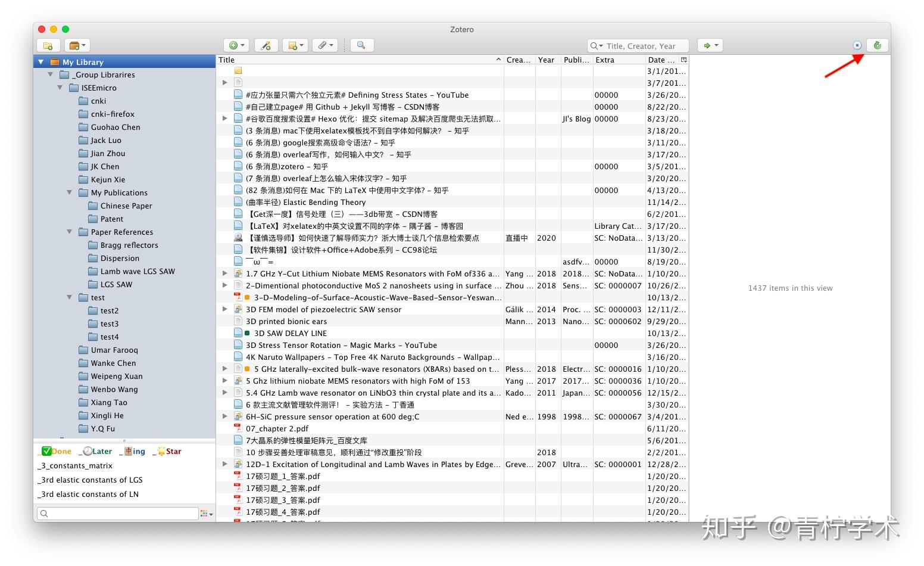Image resolution: width=924 pixels, height=566 pixels.
Task: Click the Chinese Paper folder icon
Action: [x=93, y=206]
